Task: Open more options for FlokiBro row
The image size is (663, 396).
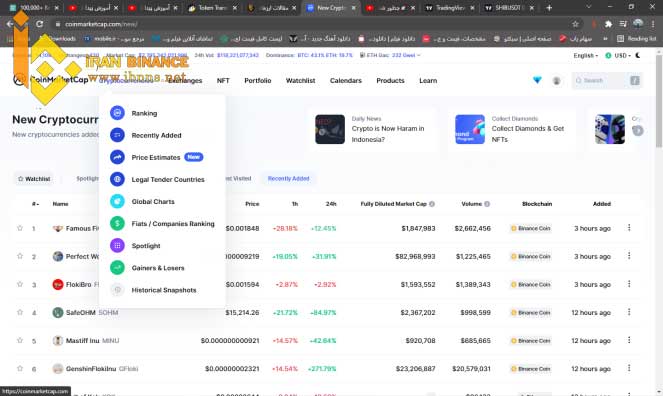Action: (629, 284)
